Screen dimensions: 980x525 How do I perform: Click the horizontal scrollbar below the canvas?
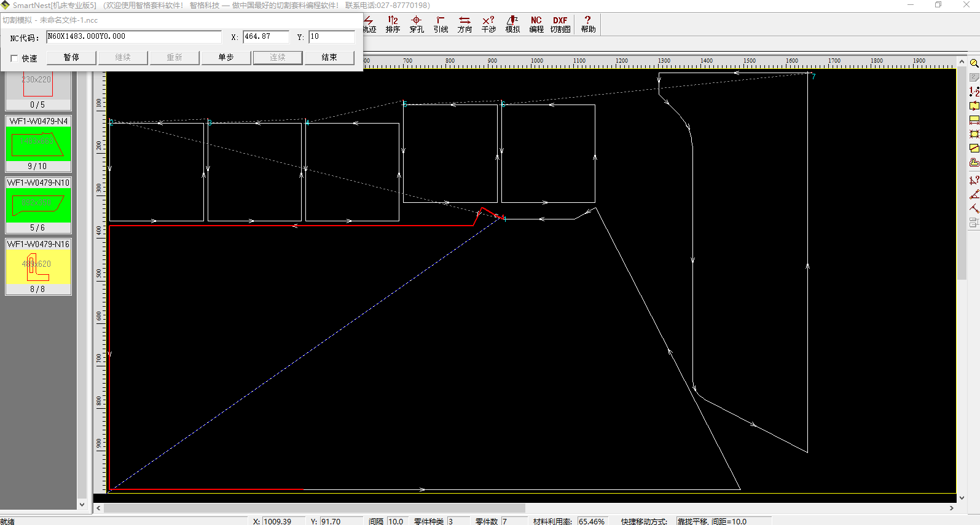tap(315, 508)
